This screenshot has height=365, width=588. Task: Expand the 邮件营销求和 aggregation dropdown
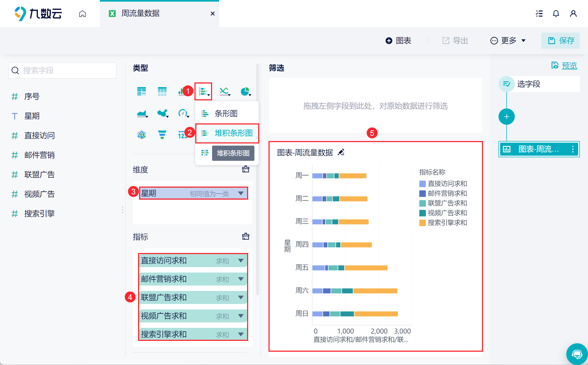tap(241, 279)
